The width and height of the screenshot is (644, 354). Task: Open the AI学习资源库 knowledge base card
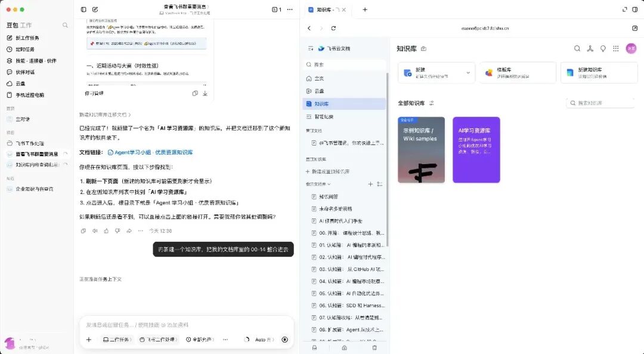point(476,150)
